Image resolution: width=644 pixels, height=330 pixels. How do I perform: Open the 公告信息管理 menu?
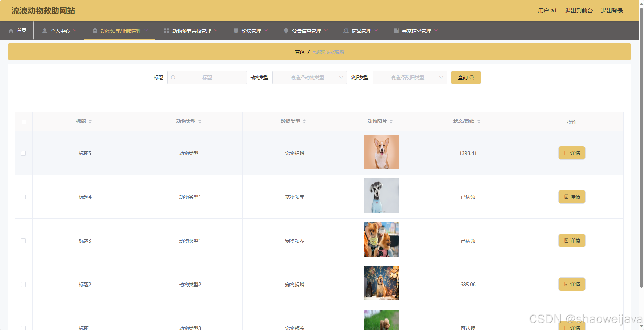pos(305,30)
